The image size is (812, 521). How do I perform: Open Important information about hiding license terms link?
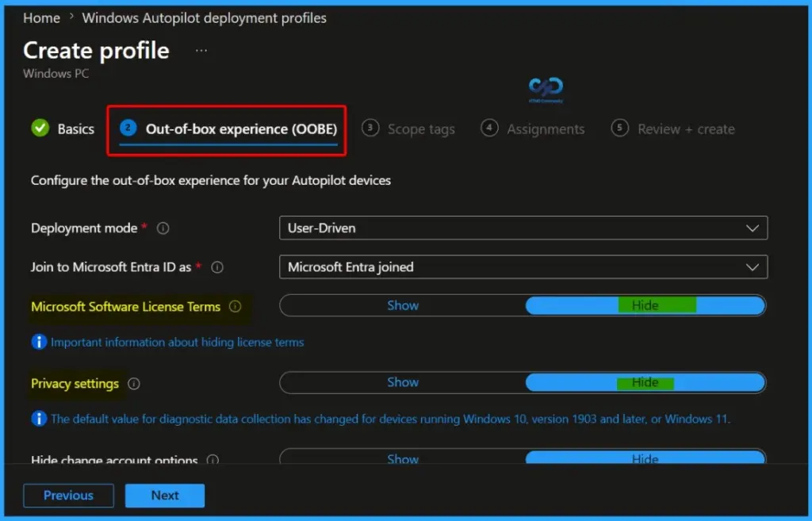[x=177, y=343]
